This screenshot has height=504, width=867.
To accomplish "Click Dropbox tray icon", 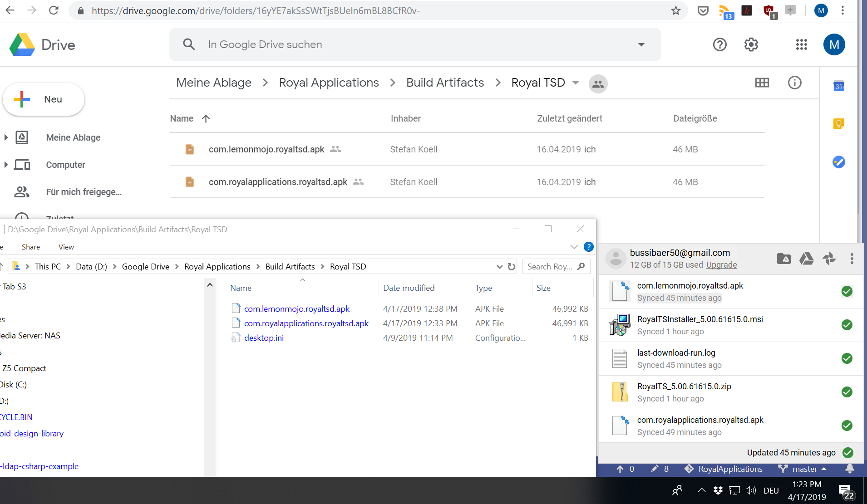I will point(718,490).
